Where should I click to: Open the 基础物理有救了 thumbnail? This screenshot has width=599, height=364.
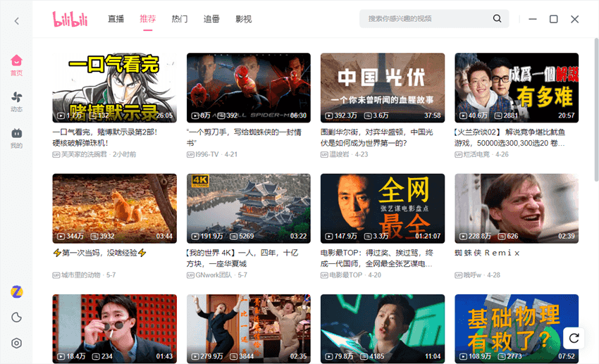tap(517, 329)
